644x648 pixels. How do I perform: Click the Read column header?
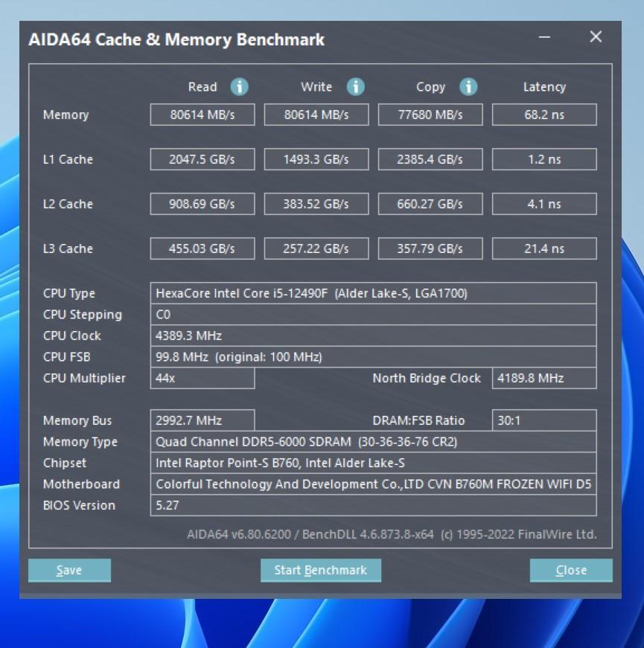(203, 87)
